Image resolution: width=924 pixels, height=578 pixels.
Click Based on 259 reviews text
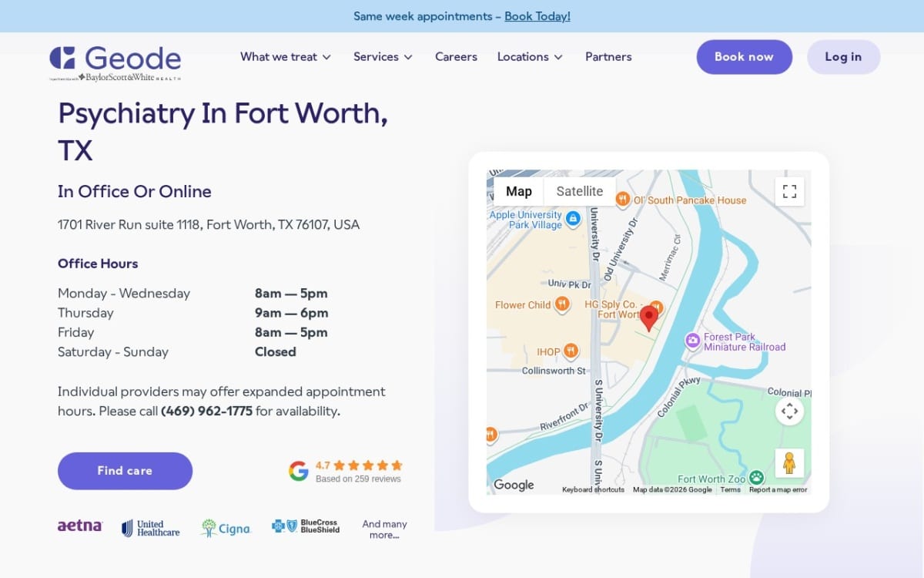pos(358,479)
